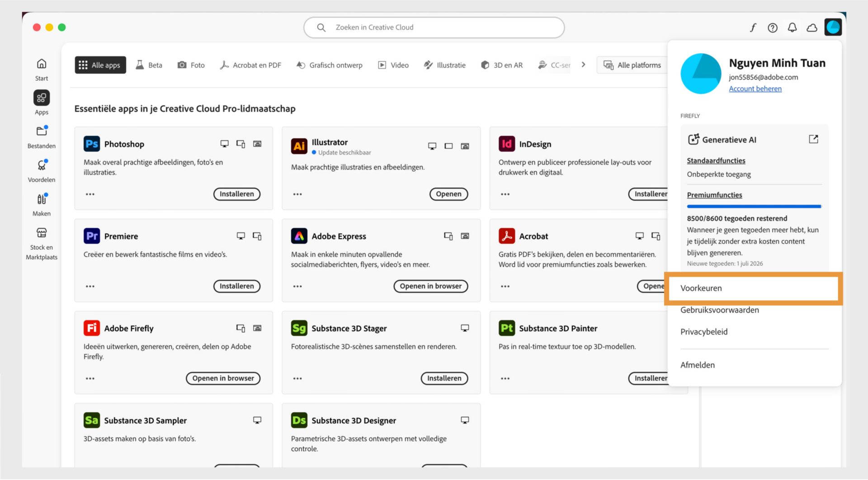This screenshot has width=868, height=480.
Task: Open Photoshop more options ellipsis
Action: (x=90, y=194)
